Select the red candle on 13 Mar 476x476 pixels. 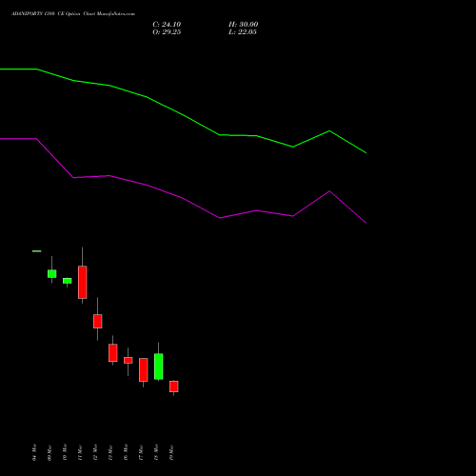click(x=113, y=352)
